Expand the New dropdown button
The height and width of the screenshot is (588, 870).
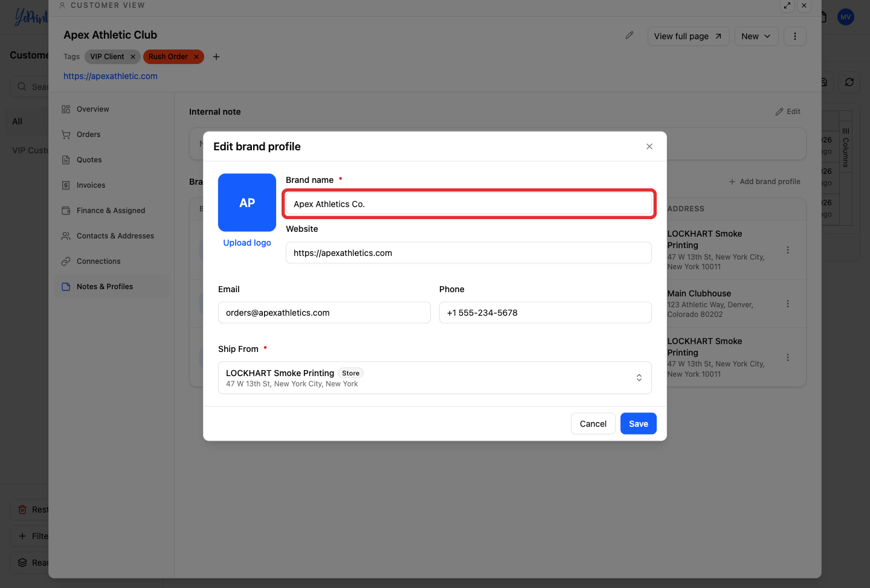(756, 36)
